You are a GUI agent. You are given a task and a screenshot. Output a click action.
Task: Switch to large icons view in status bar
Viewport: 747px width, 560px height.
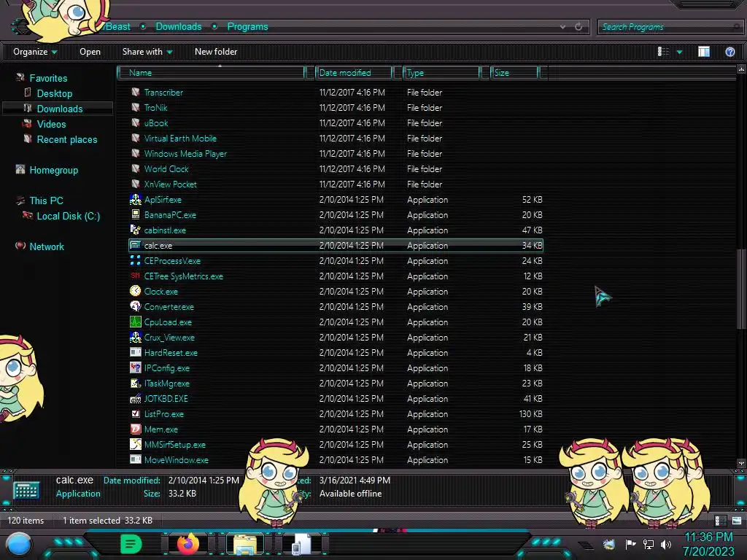pyautogui.click(x=737, y=521)
